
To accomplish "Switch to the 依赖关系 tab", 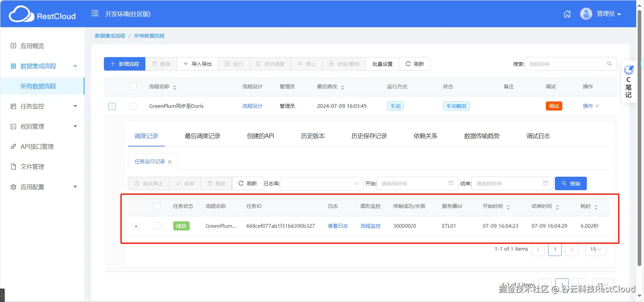I will [425, 136].
